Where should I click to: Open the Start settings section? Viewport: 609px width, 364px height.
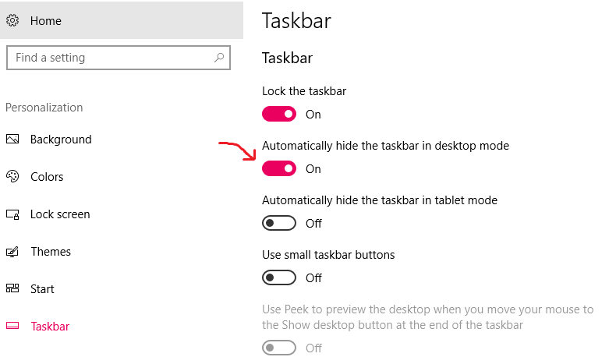pyautogui.click(x=122, y=288)
